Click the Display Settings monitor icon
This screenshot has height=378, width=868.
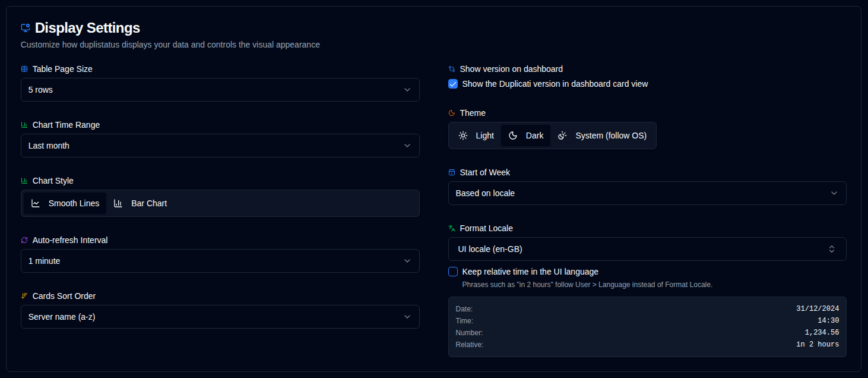tap(26, 28)
